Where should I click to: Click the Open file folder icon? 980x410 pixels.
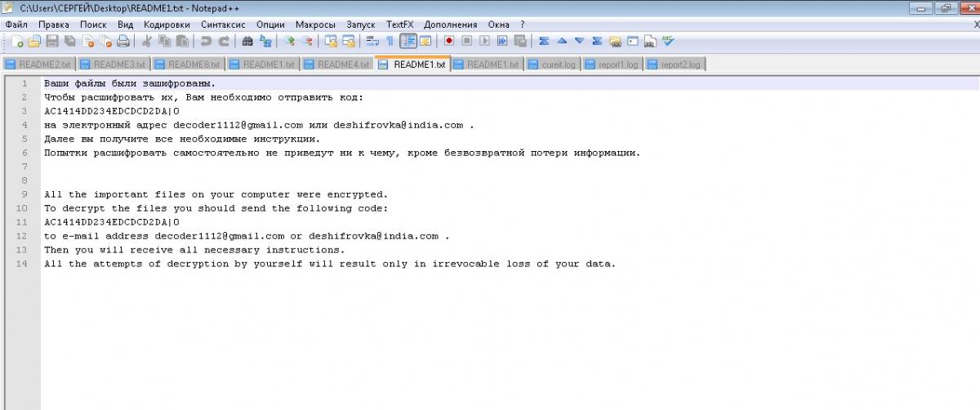(x=34, y=41)
